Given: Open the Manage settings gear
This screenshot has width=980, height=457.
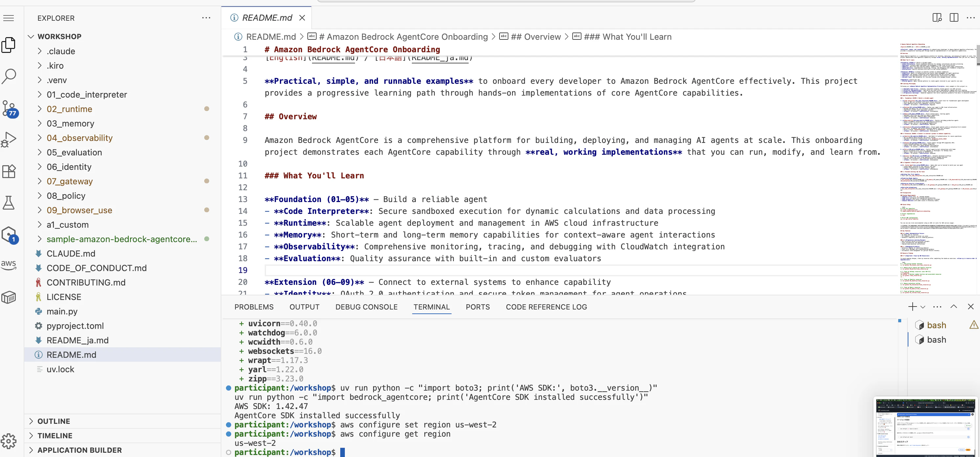Looking at the screenshot, I should 9,441.
